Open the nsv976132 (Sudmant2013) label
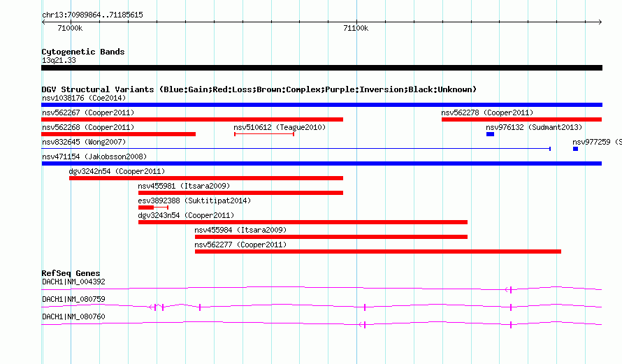This screenshot has width=622, height=364. pyautogui.click(x=534, y=127)
